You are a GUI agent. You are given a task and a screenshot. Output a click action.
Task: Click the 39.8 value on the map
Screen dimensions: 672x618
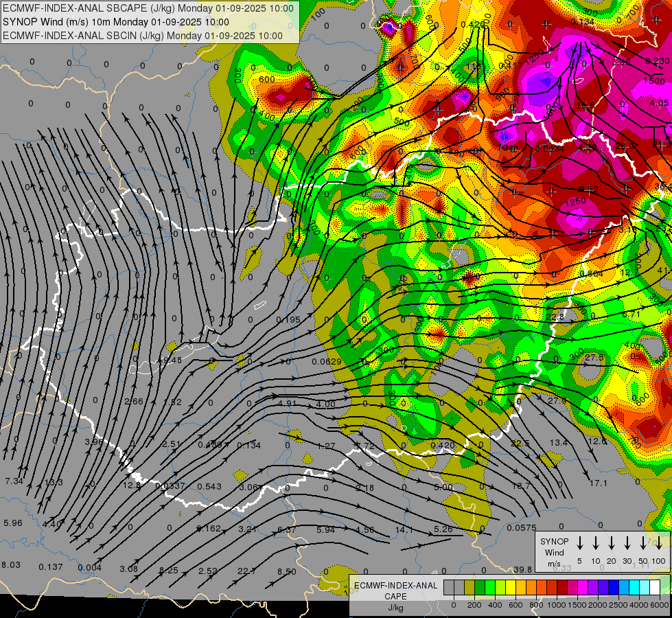[x=523, y=569]
